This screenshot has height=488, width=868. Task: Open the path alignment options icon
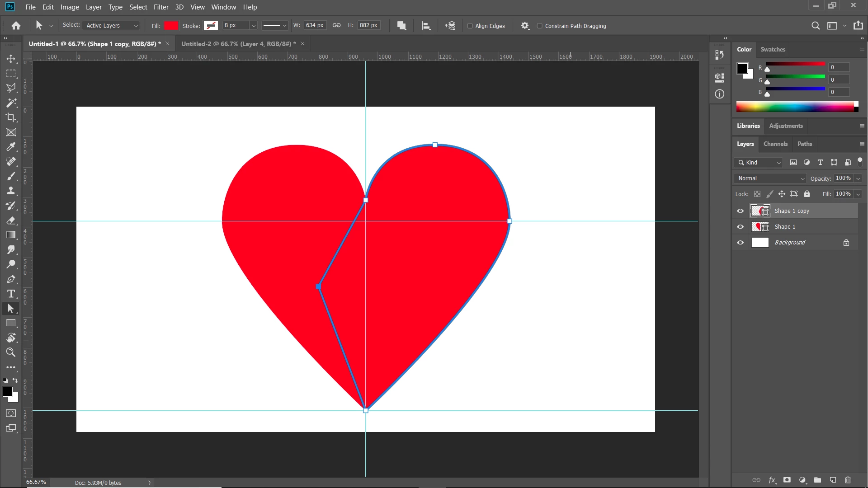pos(426,26)
